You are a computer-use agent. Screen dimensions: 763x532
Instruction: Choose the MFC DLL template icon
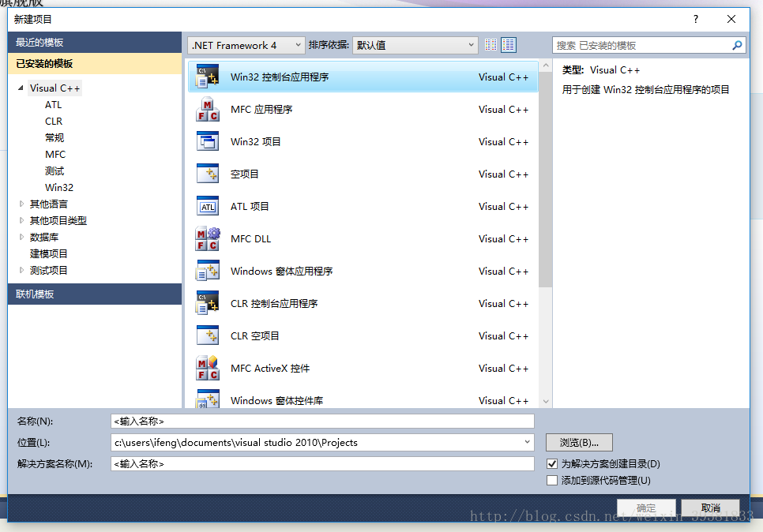[207, 238]
